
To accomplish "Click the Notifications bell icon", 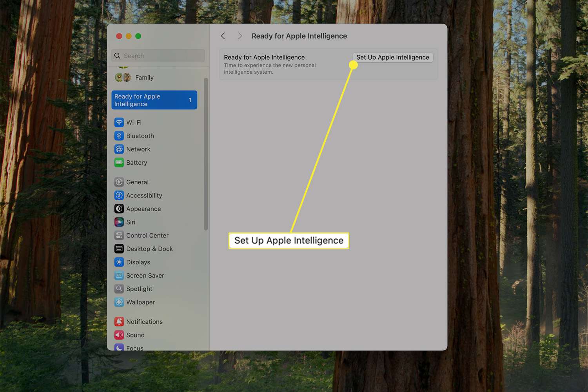I will point(119,322).
